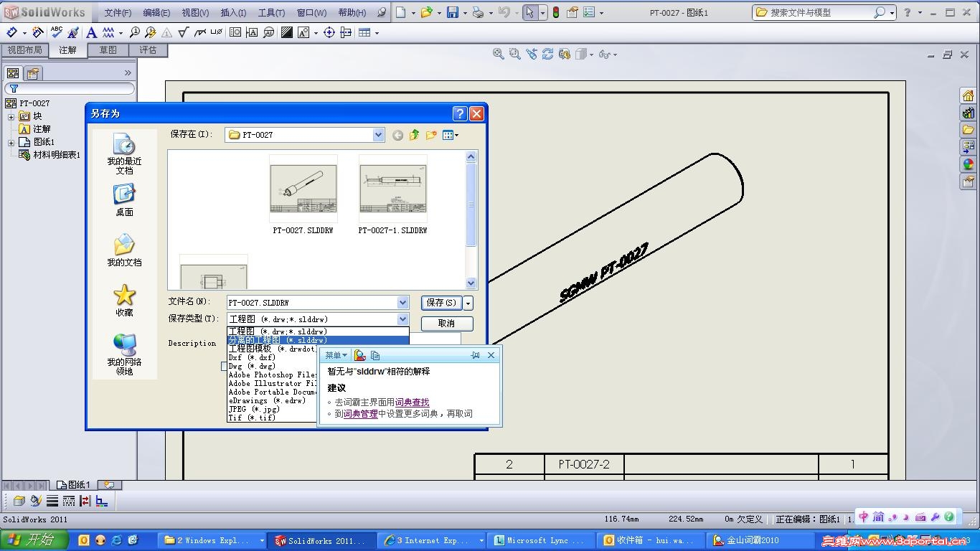
Task: Go up one folder level in dialog
Action: (x=415, y=135)
